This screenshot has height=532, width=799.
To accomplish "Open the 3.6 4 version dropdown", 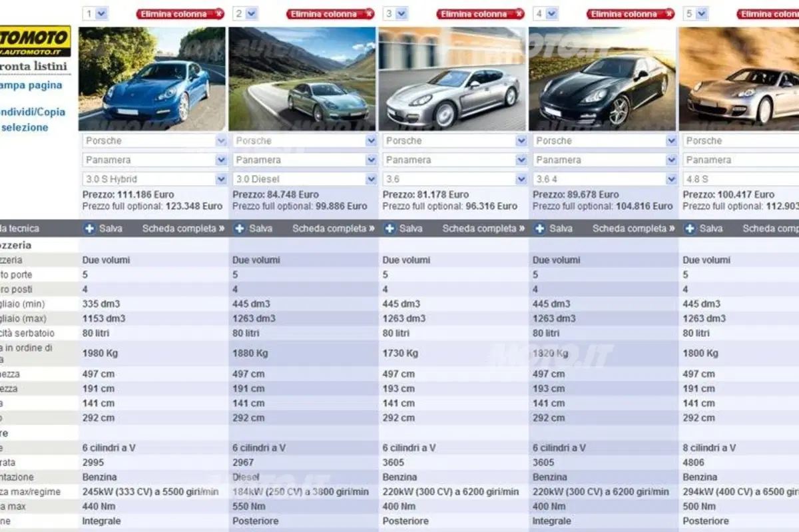I will [x=605, y=179].
